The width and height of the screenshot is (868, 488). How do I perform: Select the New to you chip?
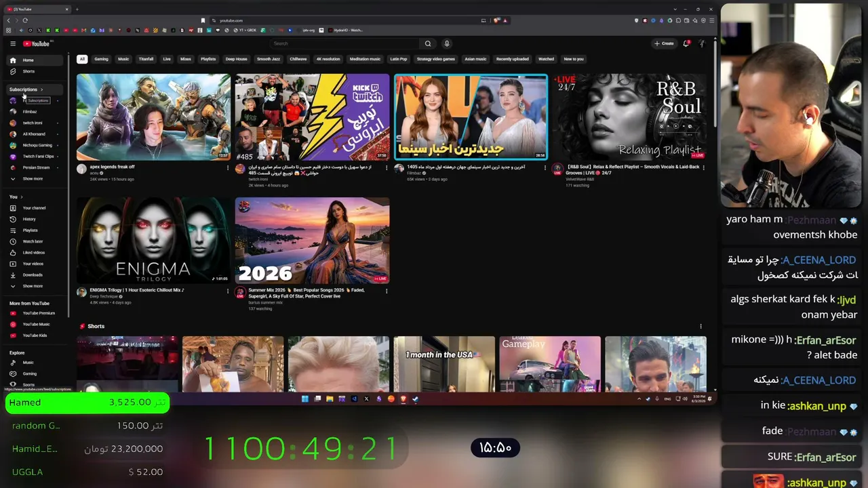click(x=574, y=59)
